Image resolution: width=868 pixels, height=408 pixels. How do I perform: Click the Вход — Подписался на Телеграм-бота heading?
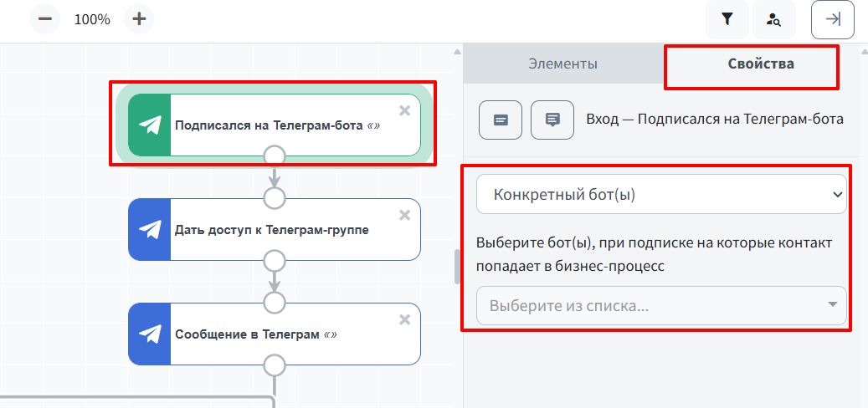tap(715, 120)
